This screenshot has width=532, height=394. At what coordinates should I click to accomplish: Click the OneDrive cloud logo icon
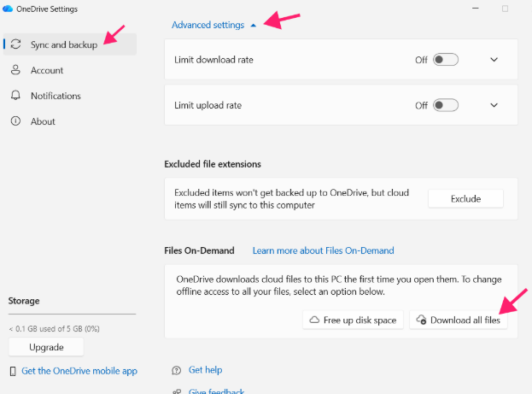click(x=8, y=9)
